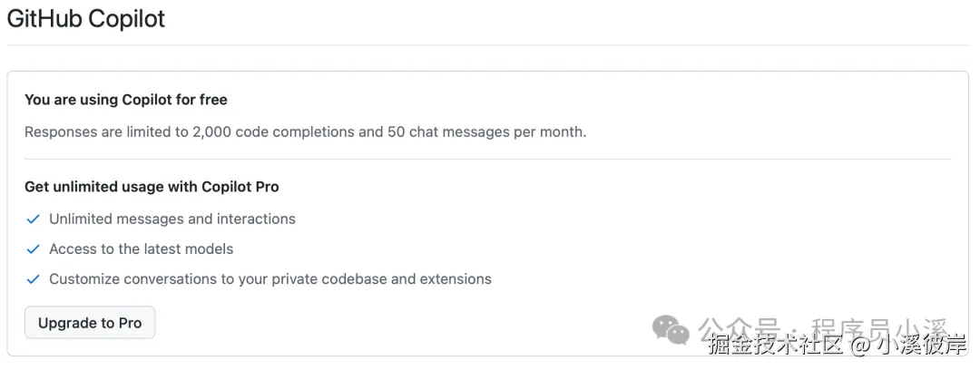
Task: Click the checkmark beside Unlimited messages and interactions
Action: [34, 219]
